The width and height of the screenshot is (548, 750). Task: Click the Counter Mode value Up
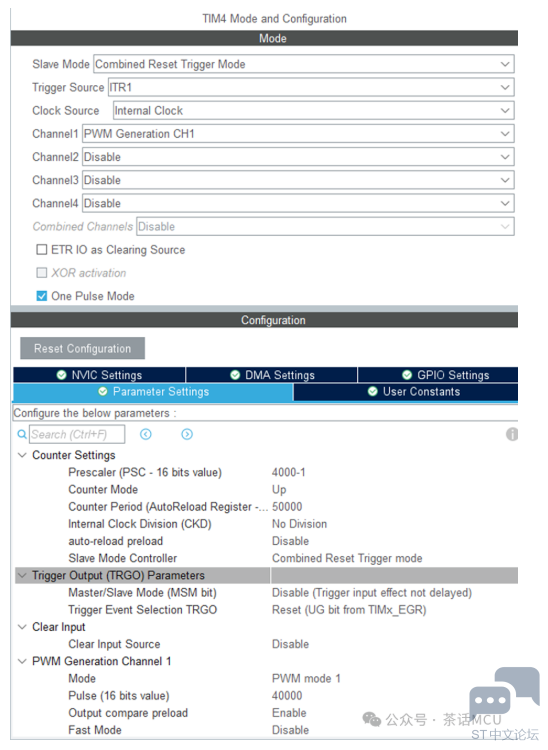[279, 490]
